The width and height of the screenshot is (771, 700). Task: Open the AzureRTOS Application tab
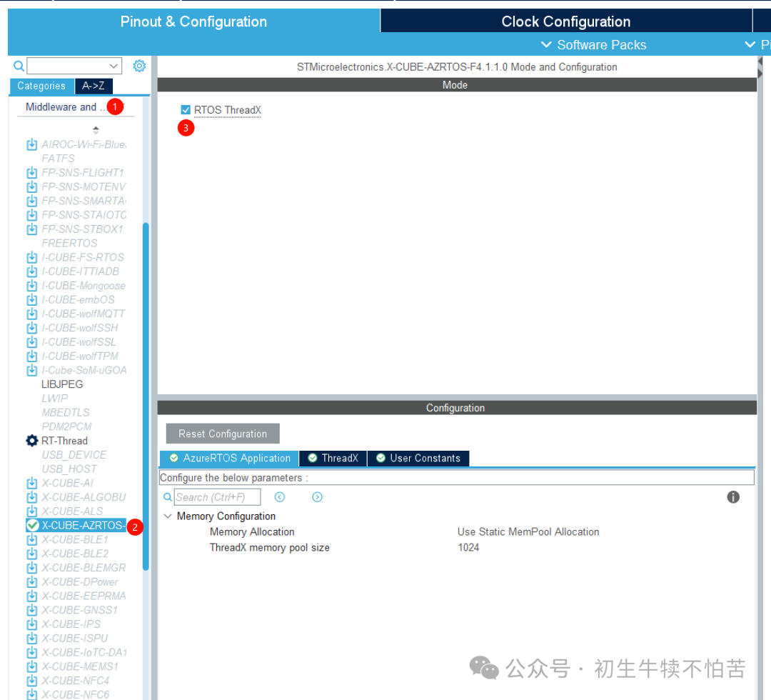click(230, 458)
